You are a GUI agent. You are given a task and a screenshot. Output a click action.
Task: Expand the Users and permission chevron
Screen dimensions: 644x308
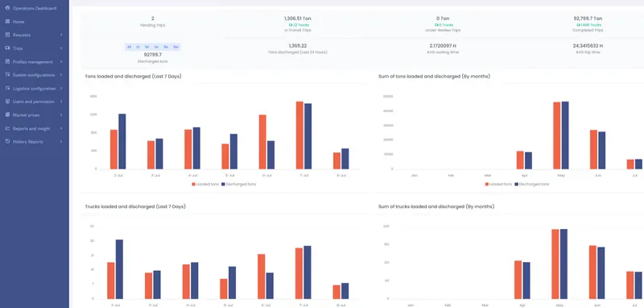click(x=61, y=102)
